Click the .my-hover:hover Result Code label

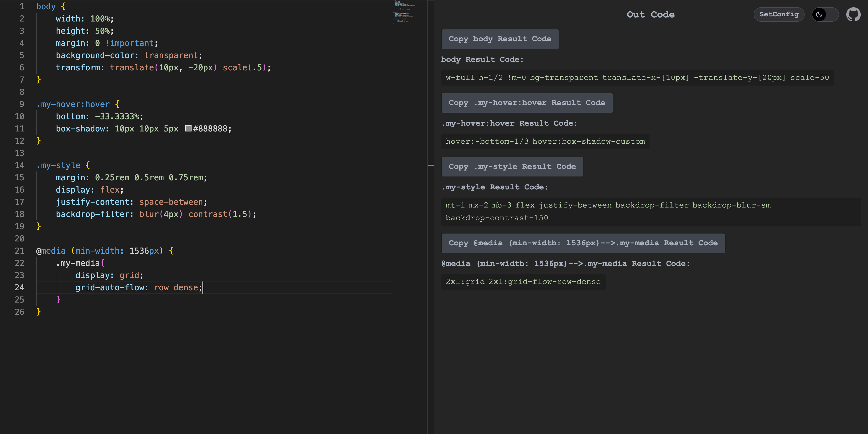tap(509, 123)
